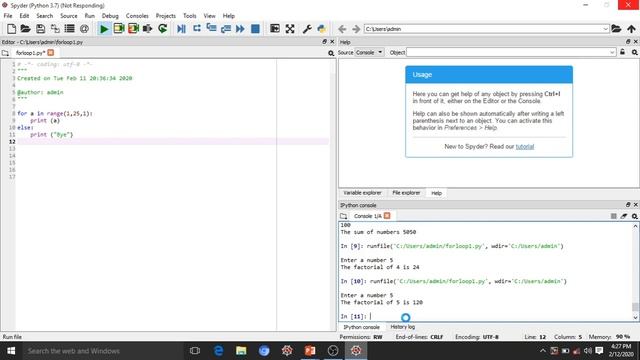Image resolution: width=640 pixels, height=360 pixels.
Task: Run selection or current line icon
Action: click(x=147, y=29)
